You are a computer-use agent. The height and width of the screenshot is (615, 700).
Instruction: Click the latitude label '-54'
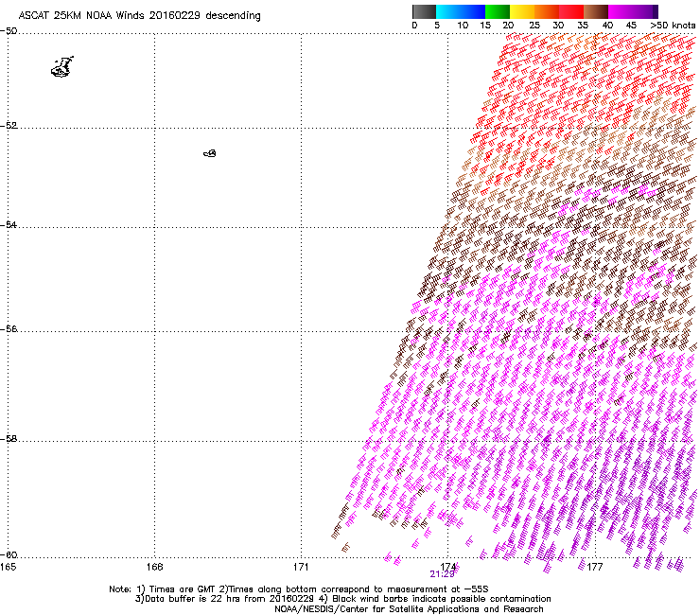[x=9, y=224]
